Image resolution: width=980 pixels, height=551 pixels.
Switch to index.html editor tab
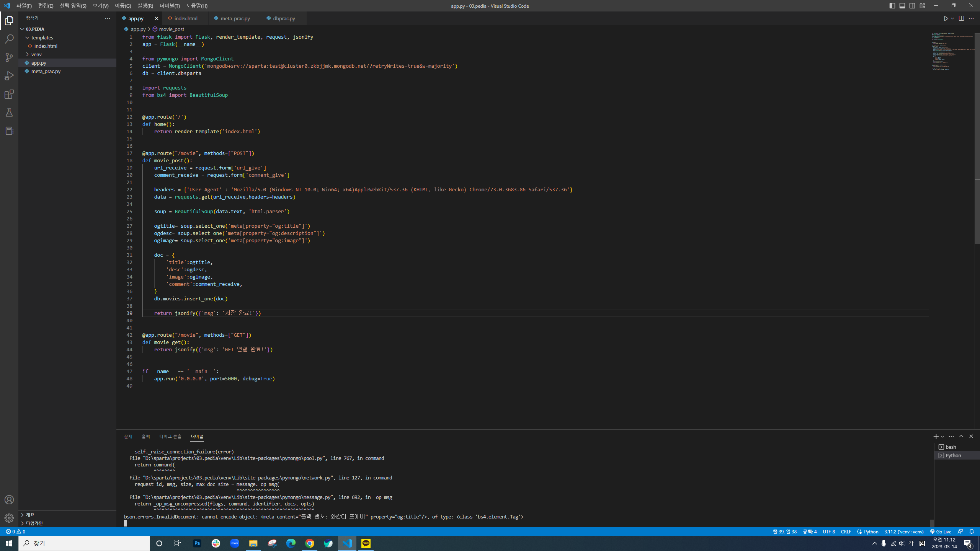(x=186, y=18)
